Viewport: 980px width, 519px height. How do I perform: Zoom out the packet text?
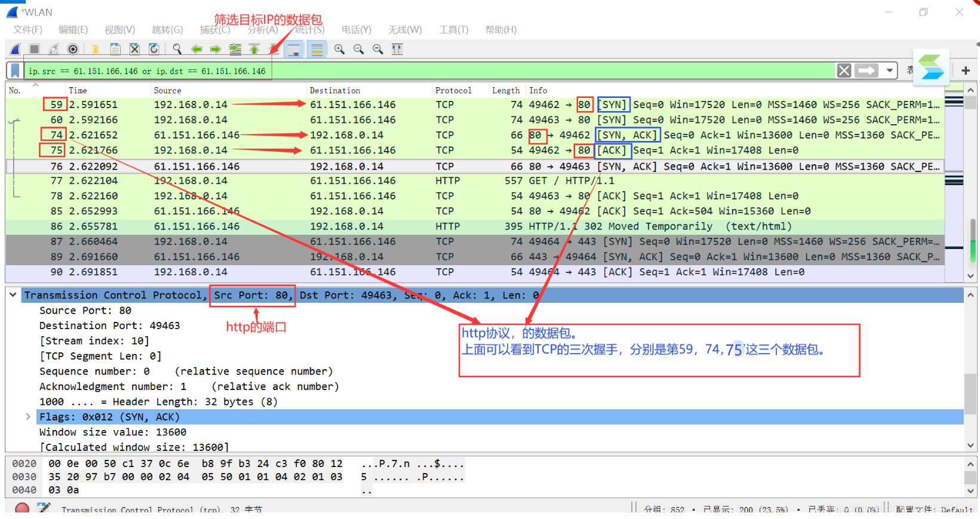click(x=358, y=50)
